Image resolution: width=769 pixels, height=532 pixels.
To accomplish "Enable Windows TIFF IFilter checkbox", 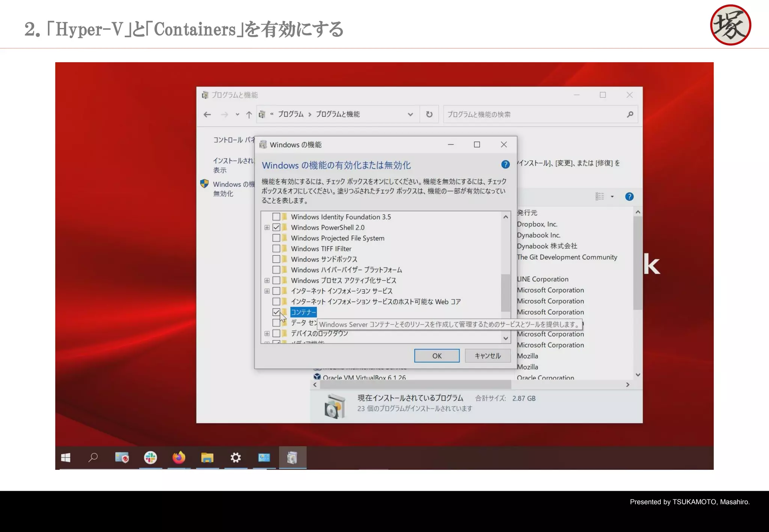I will pyautogui.click(x=276, y=248).
